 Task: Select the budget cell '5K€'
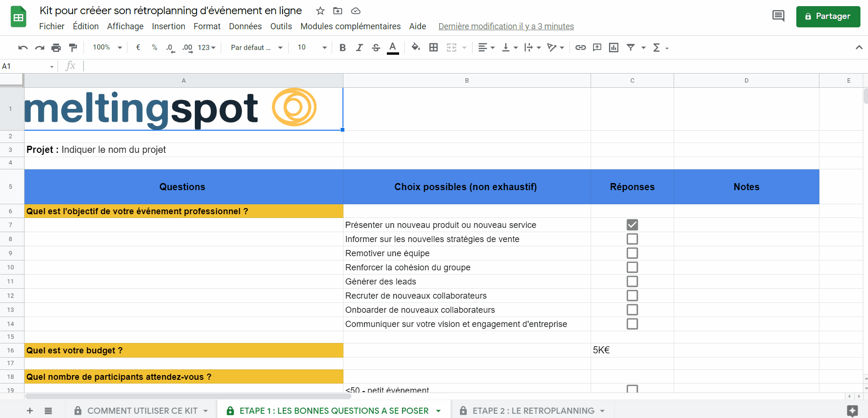632,351
